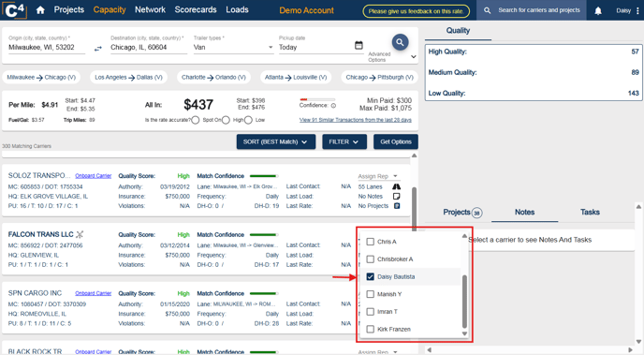Open the three-dot menu beside Daisy
This screenshot has width=644, height=355.
pos(637,10)
